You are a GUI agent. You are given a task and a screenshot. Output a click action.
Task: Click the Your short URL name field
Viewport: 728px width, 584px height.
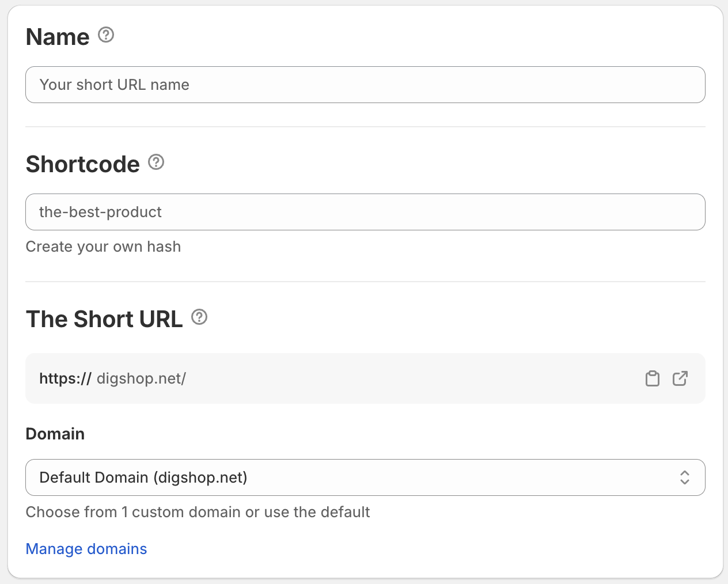365,85
